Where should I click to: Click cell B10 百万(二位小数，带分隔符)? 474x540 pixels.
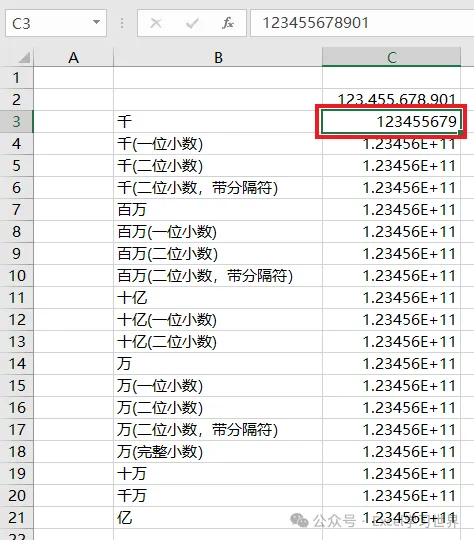(x=218, y=276)
